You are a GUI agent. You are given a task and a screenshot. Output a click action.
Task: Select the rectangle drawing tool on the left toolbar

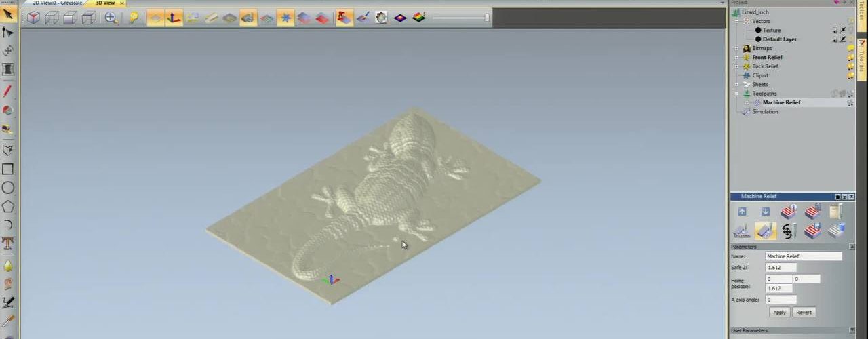pos(8,169)
